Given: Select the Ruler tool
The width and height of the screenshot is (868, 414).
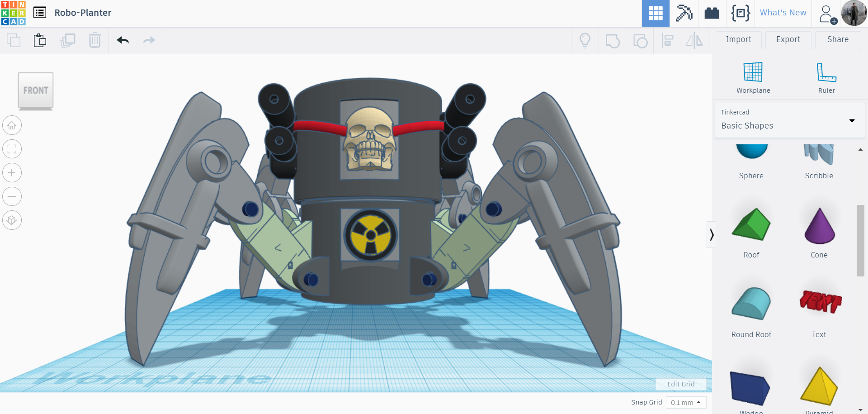Looking at the screenshot, I should [826, 77].
